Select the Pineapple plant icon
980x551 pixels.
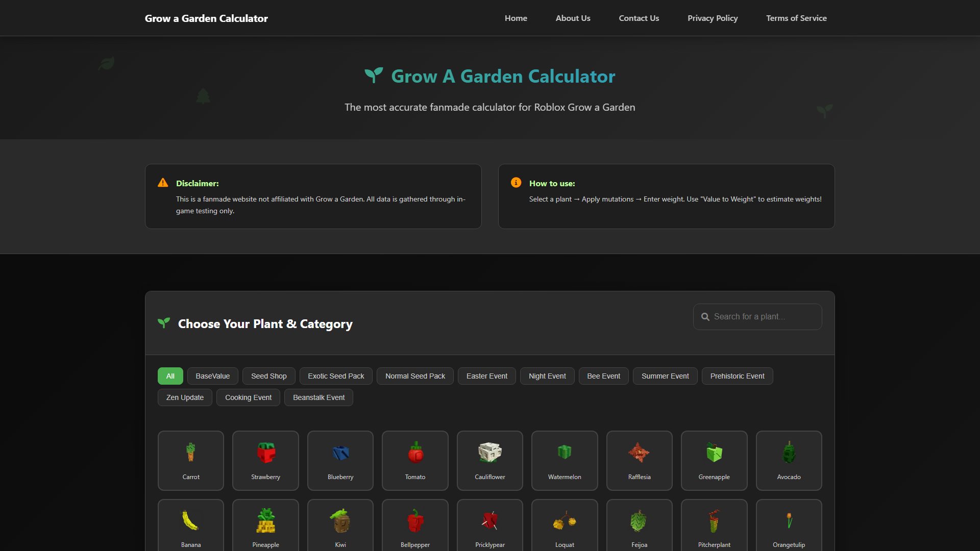pyautogui.click(x=266, y=521)
